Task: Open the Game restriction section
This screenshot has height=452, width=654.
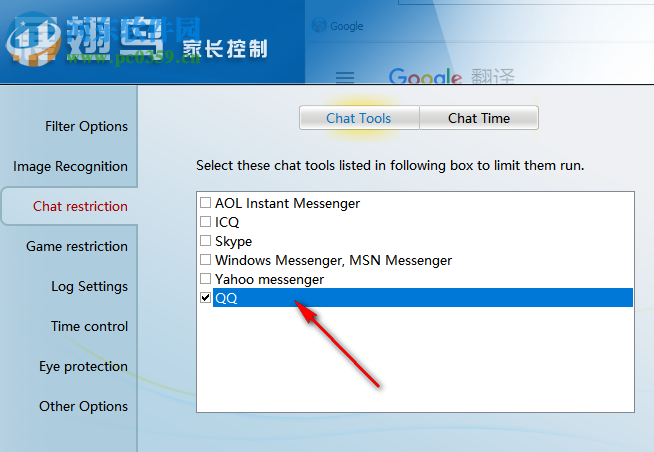Action: [x=77, y=246]
